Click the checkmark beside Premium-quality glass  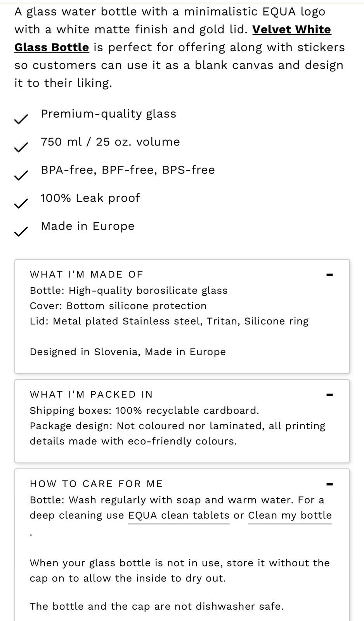pyautogui.click(x=21, y=119)
